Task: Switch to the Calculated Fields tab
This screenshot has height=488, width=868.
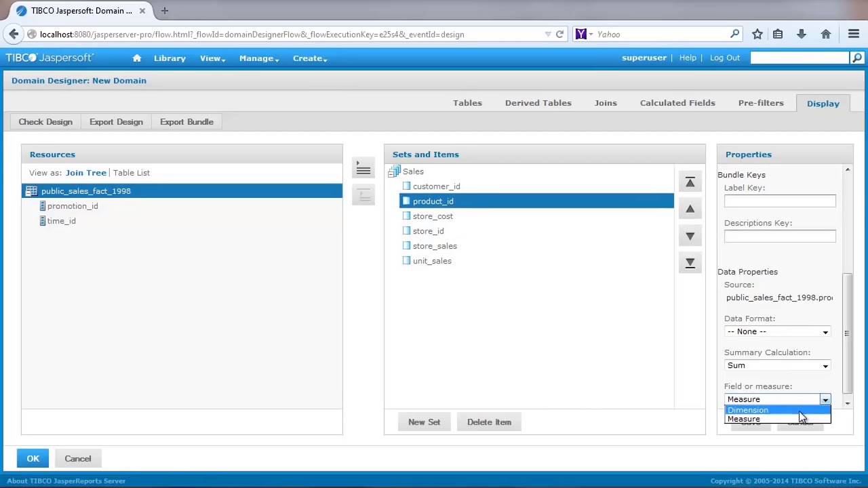Action: (x=677, y=103)
